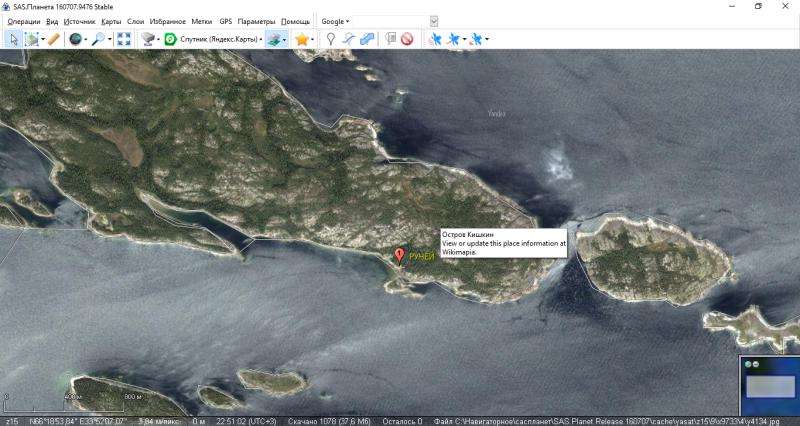The image size is (800, 426).
Task: Click the ruler distance measurement tool
Action: [55, 39]
